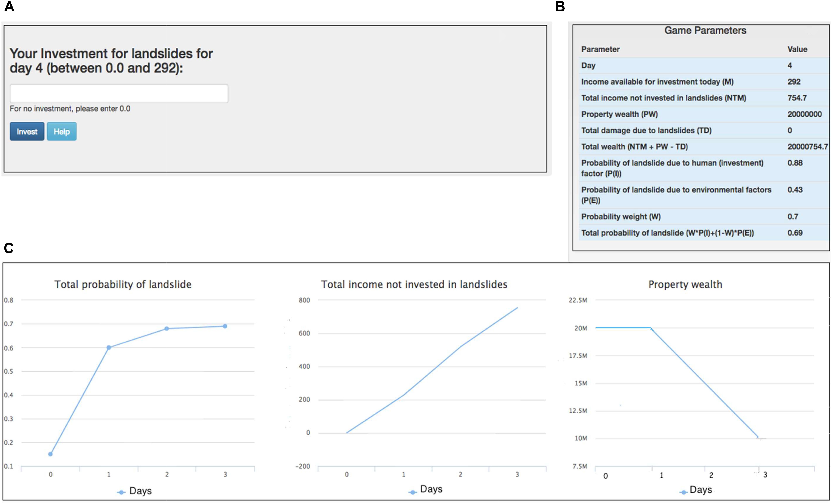Click 'Total damage due to landslides (TD)' label

[646, 130]
